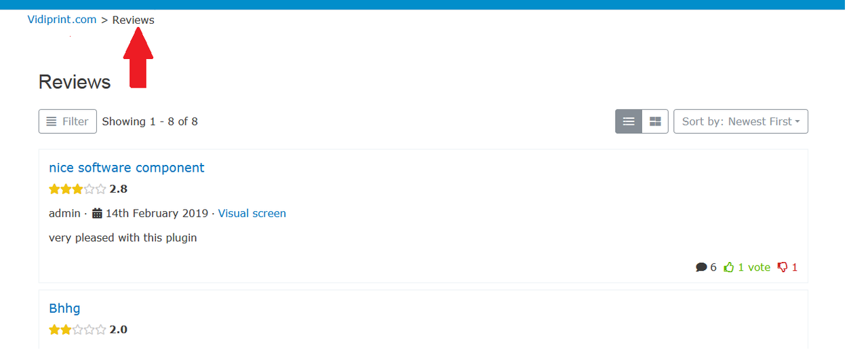
Task: Click the calendar icon beside 14th February 2019
Action: click(x=97, y=213)
